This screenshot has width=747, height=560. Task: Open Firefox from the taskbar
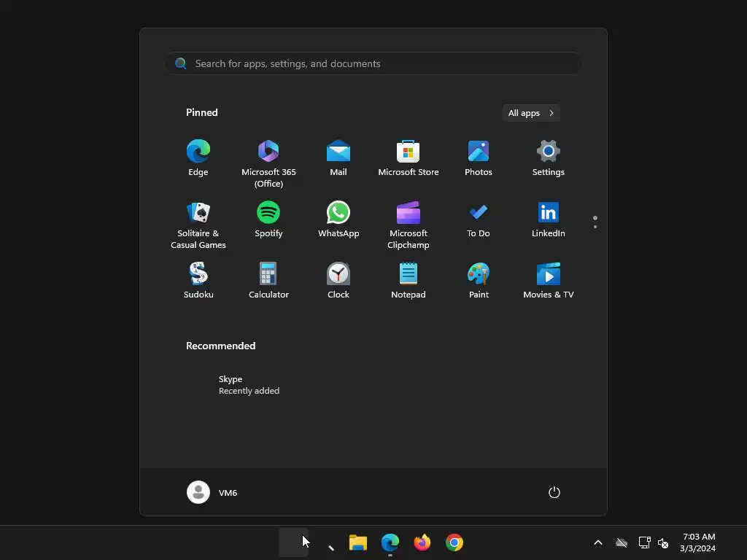point(422,542)
